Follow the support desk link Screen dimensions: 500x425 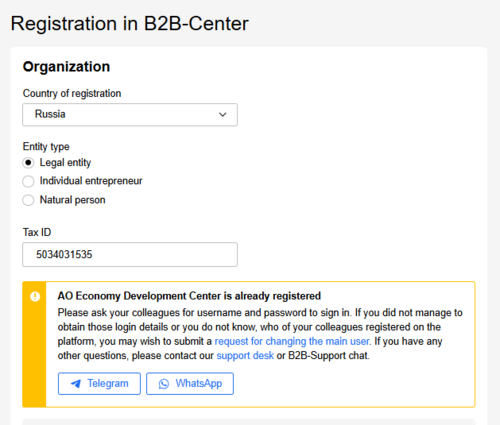tap(245, 356)
